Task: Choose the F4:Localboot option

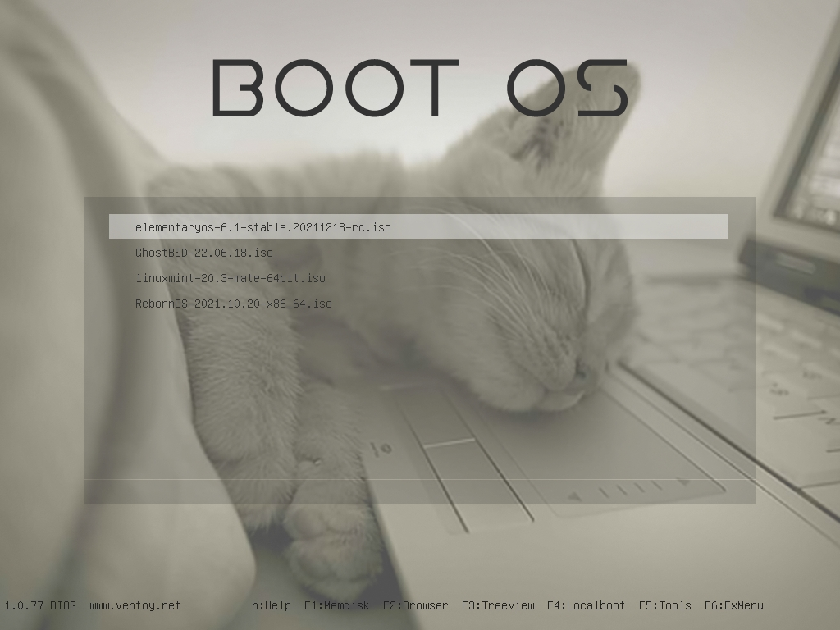Action: (x=586, y=605)
